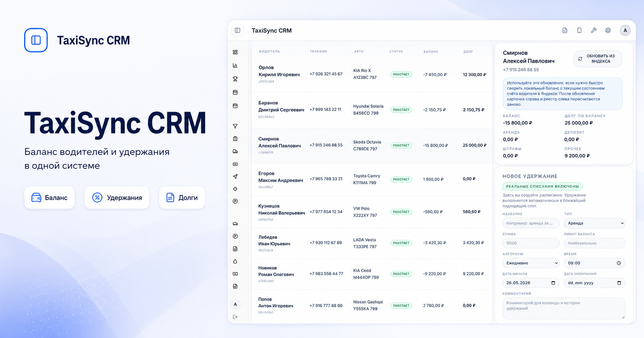This screenshot has width=644, height=338.
Task: Click the sidebar avatar A above the logout icon
Action: (235, 304)
